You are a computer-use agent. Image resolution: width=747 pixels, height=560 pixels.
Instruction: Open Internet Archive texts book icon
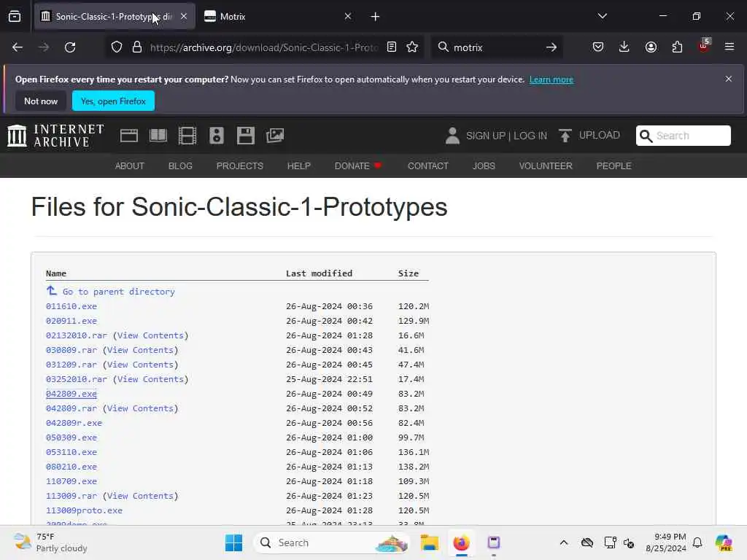point(158,136)
